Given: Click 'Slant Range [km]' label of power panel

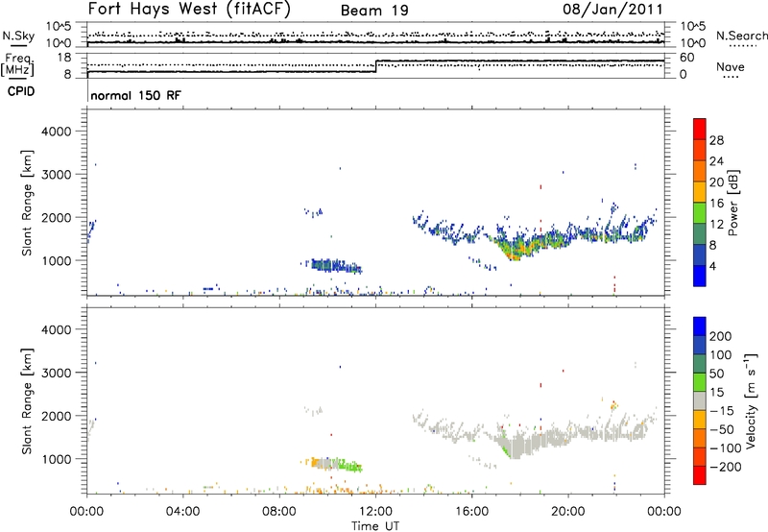Looking at the screenshot, I should pos(27,203).
